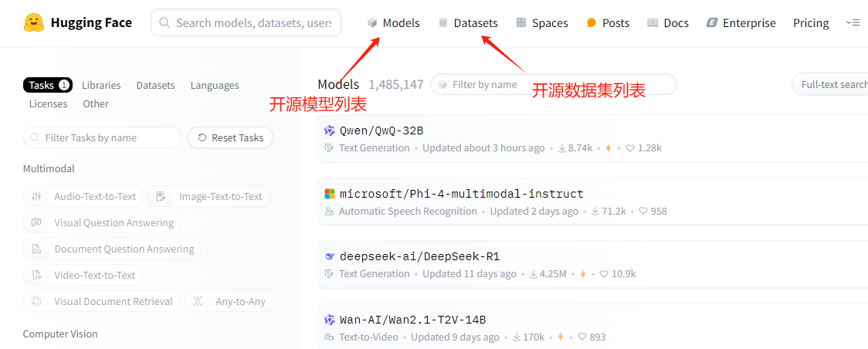
Task: Click the Visual Question Answering camera icon
Action: [36, 222]
